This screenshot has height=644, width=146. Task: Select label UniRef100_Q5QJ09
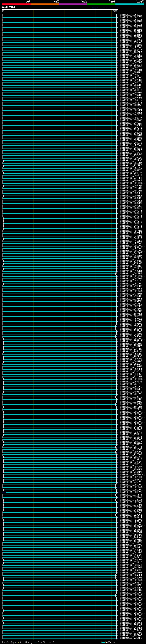click(131, 326)
